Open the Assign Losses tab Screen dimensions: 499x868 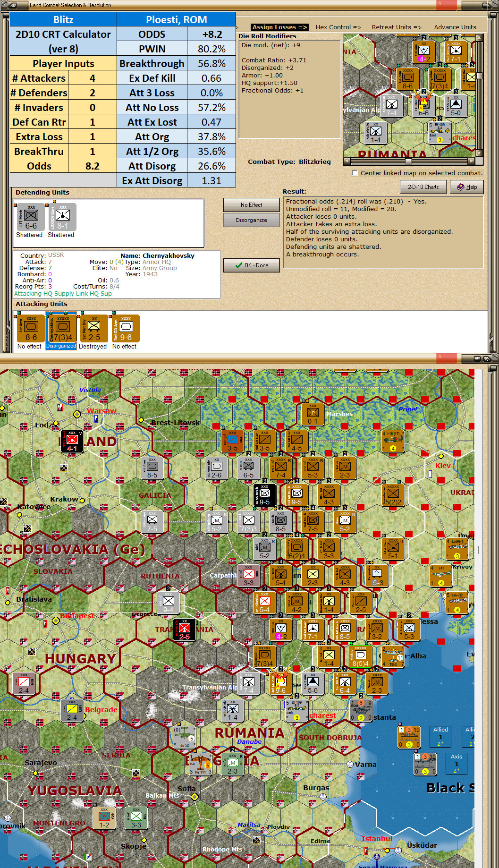pyautogui.click(x=279, y=27)
